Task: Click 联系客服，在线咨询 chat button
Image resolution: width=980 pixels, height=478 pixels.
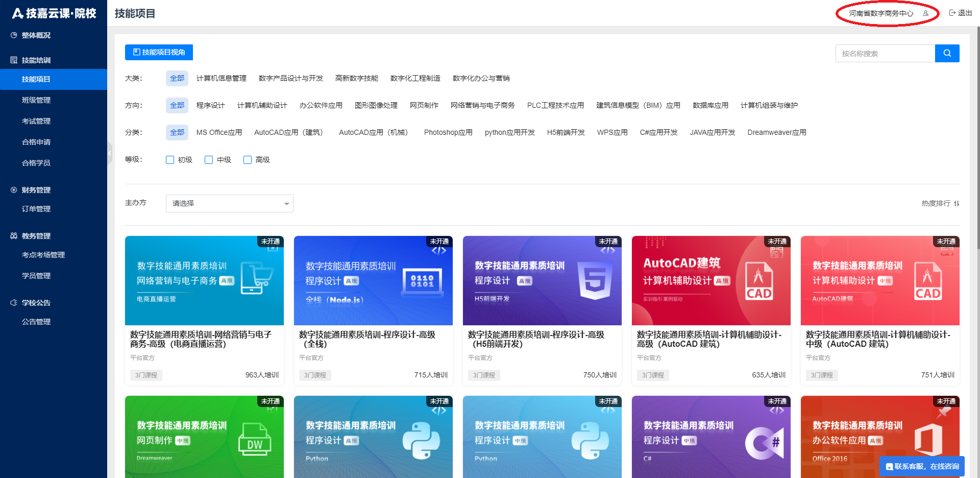Action: [x=922, y=466]
